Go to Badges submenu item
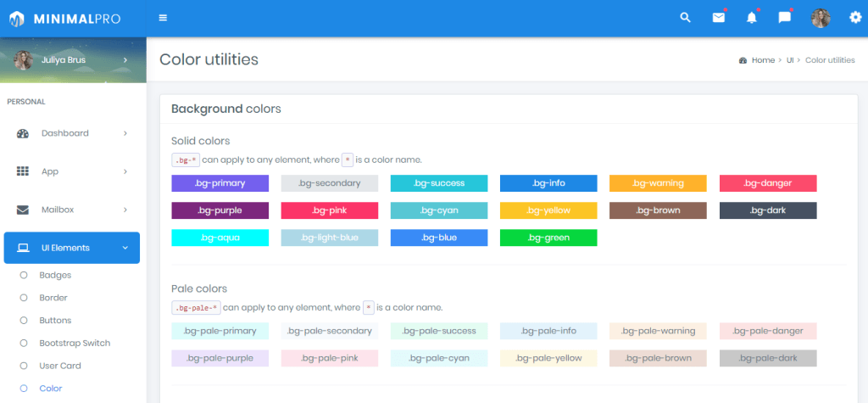This screenshot has height=403, width=868. (55, 275)
